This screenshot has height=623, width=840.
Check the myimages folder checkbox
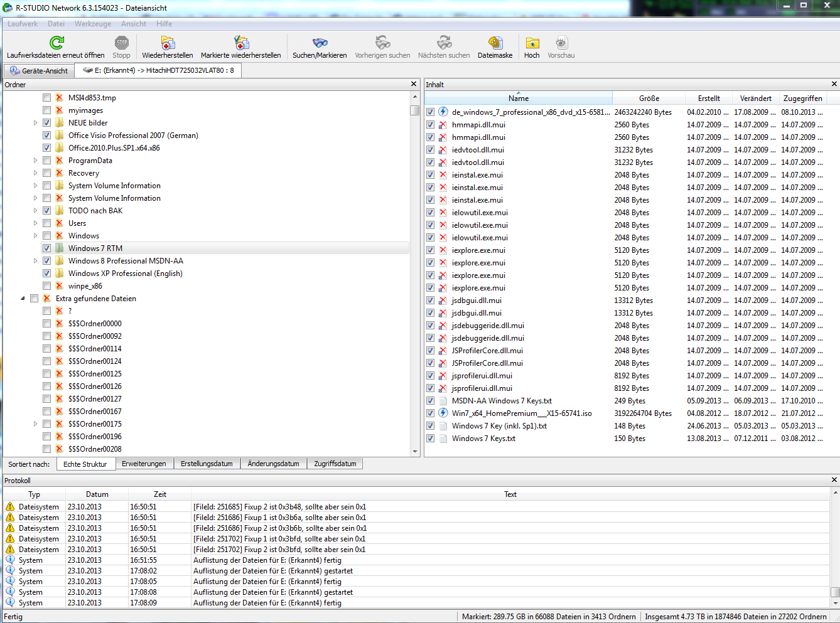47,110
